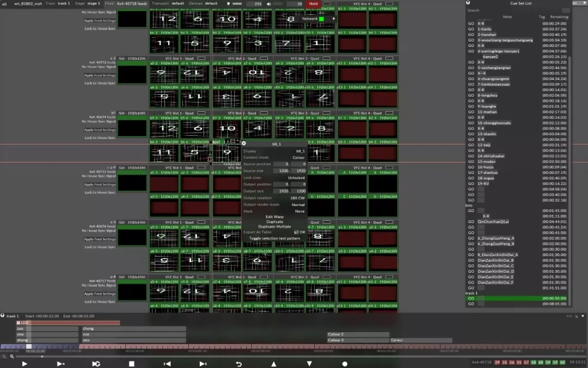Click the play-to-end-of-section icon
The image size is (588, 368).
coord(60,364)
